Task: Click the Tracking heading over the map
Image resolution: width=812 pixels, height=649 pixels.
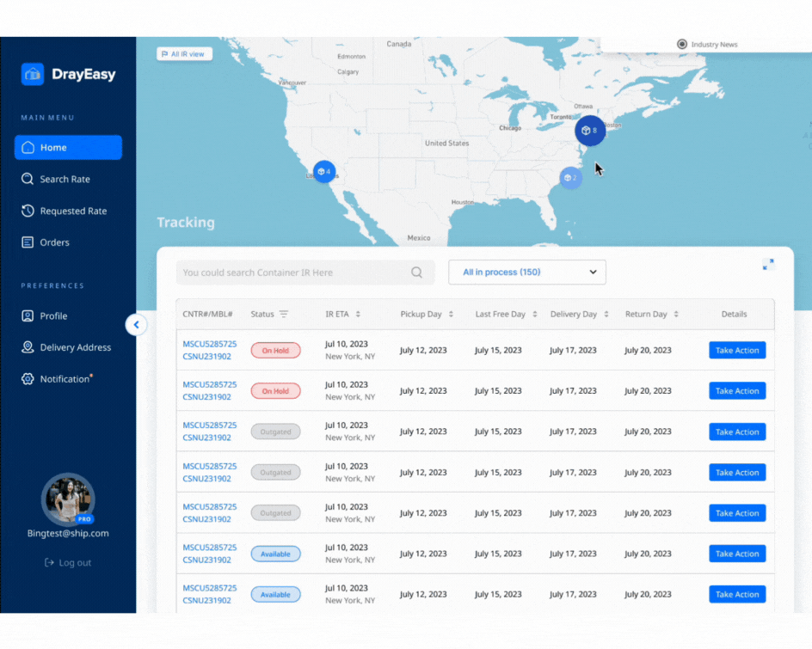Action: click(x=186, y=223)
